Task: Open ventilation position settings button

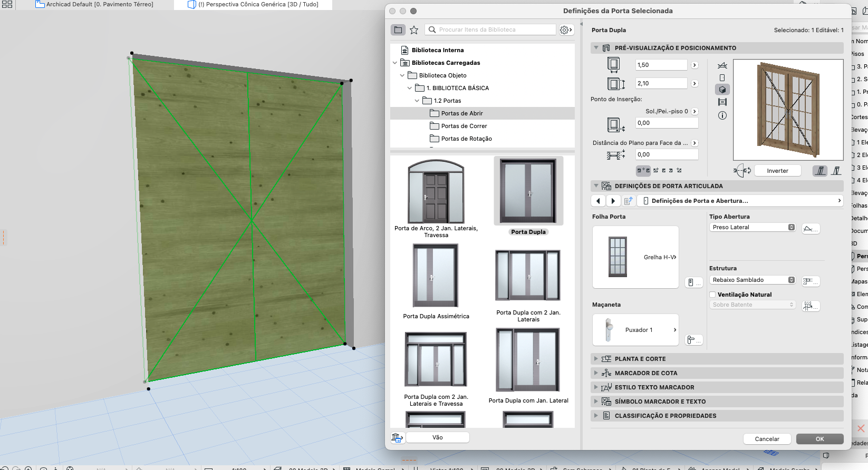Action: click(811, 306)
